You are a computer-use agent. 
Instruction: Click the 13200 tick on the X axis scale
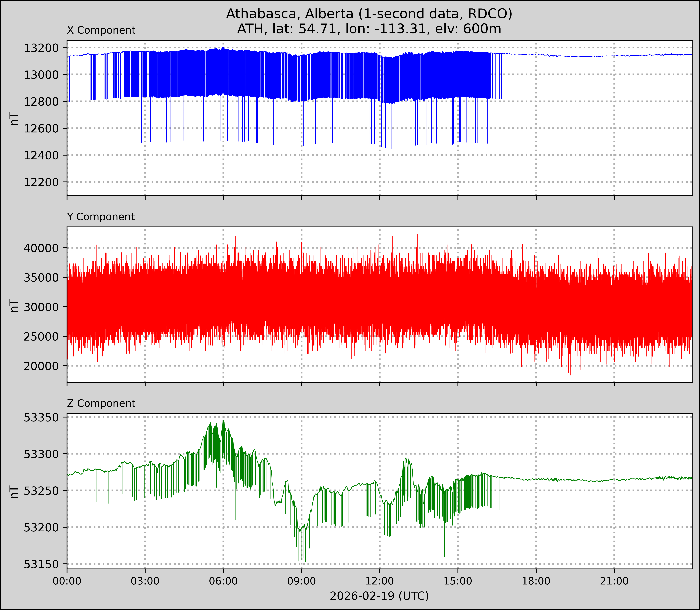click(41, 48)
